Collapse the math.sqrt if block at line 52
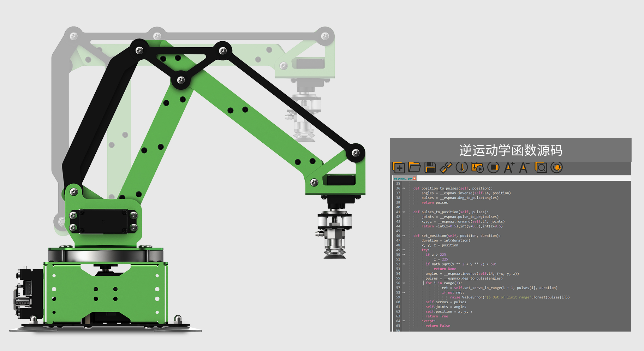 tap(404, 264)
